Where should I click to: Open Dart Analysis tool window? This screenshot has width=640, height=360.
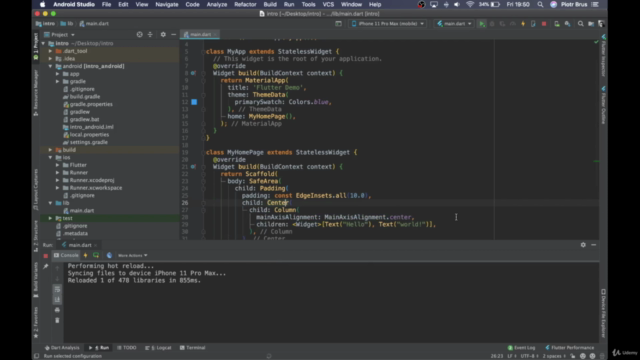click(x=62, y=348)
